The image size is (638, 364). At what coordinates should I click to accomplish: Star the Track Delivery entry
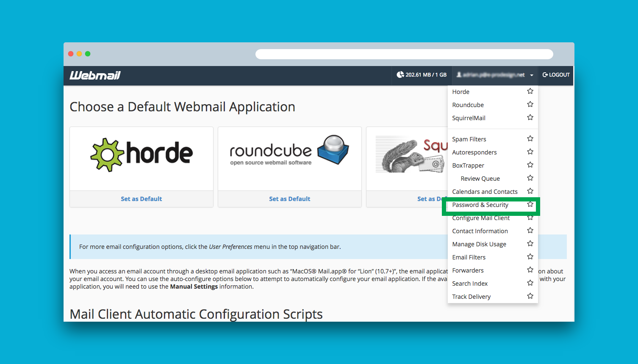[530, 296]
